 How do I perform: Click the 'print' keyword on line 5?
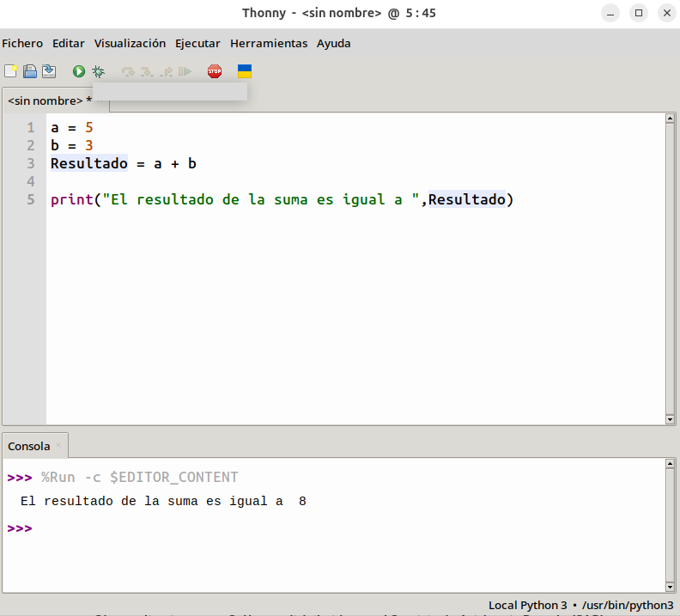click(x=72, y=199)
